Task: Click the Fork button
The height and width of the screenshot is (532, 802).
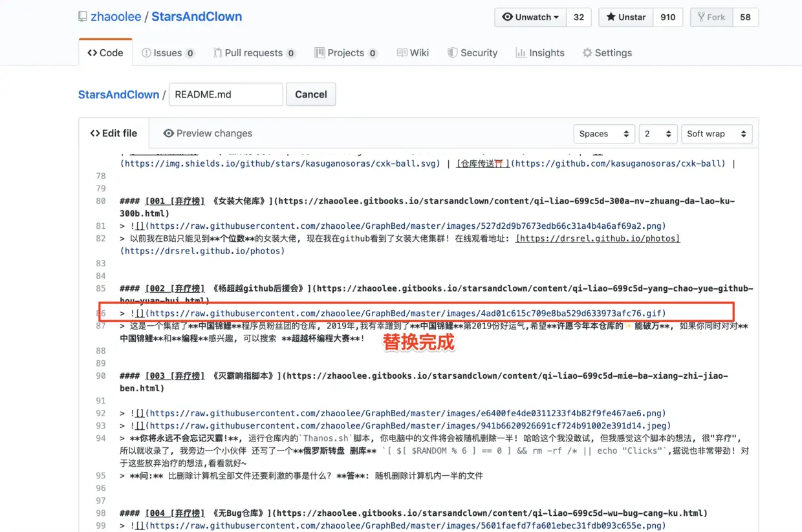Action: pos(711,17)
